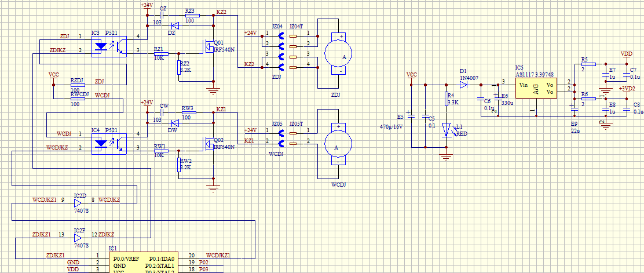
Task: Select the IC3 P521 optocoupler symbol
Action: click(110, 45)
